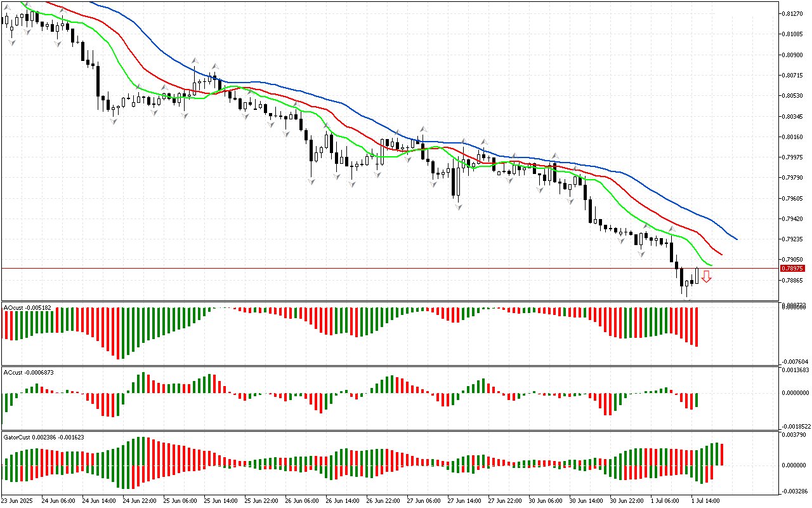Click the rightmost red AOcust histogram bar
The height and width of the screenshot is (508, 812).
point(697,326)
